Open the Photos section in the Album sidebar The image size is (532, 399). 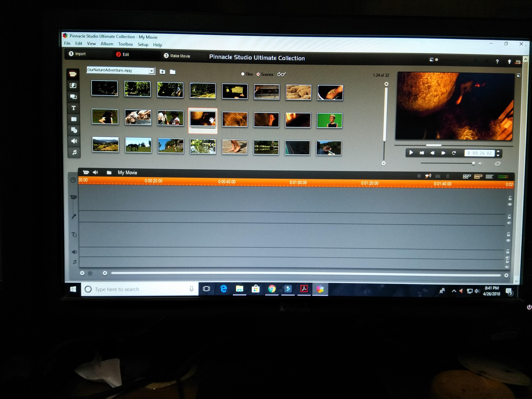[x=74, y=119]
